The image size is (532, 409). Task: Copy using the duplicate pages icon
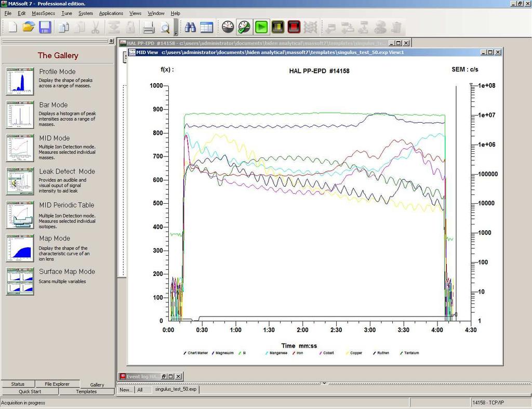(x=63, y=27)
